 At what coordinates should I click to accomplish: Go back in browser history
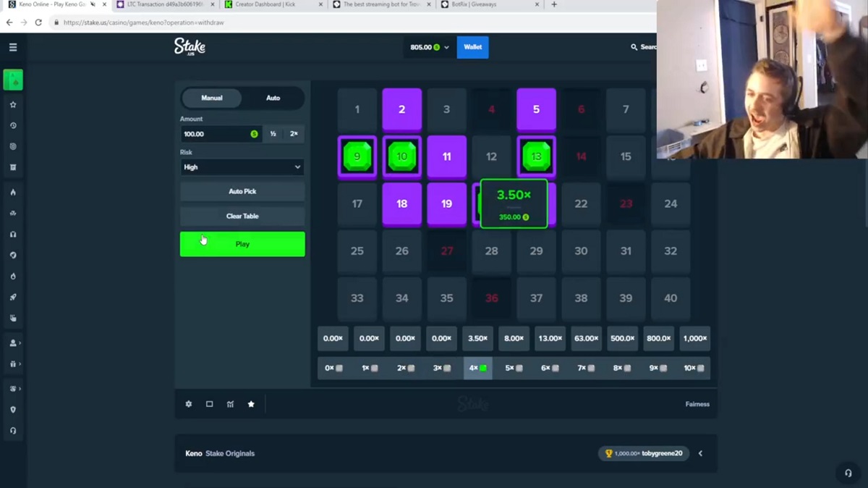pyautogui.click(x=9, y=22)
